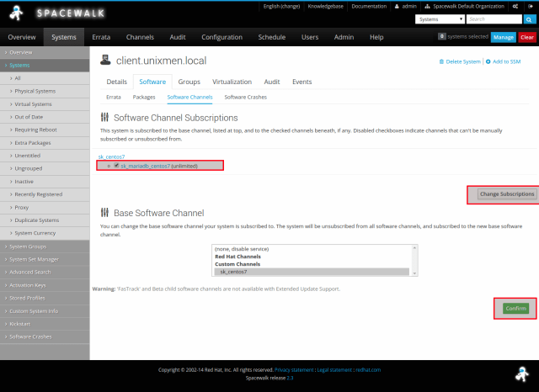Click the Spacewalk astronaut logo
The width and height of the screenshot is (539, 392).
point(16,13)
